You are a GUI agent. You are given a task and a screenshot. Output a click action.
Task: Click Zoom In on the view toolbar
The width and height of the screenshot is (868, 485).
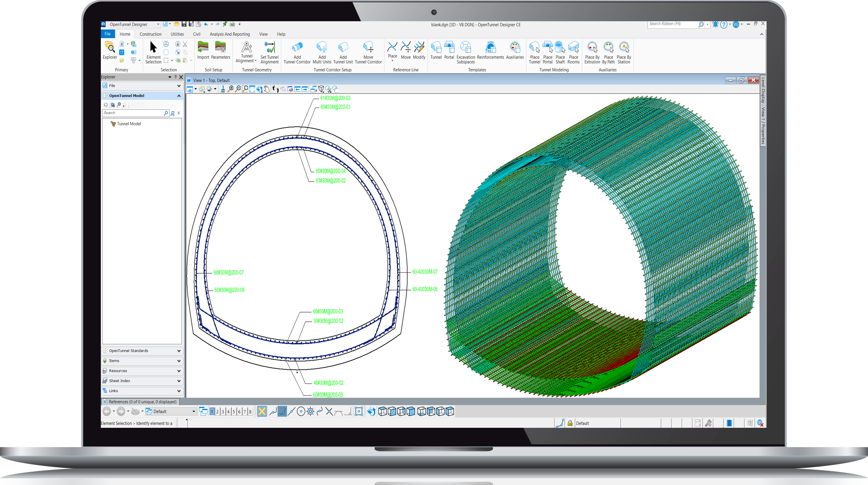231,89
